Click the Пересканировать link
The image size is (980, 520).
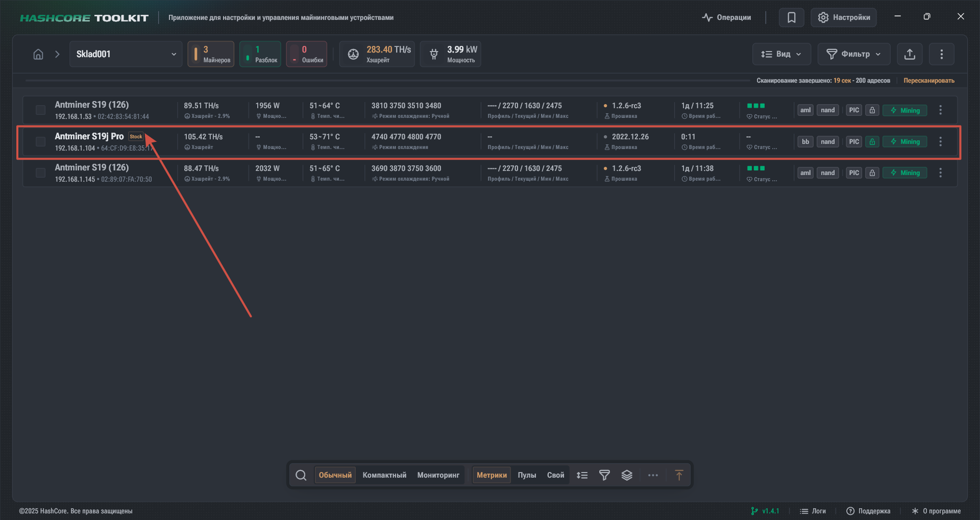(929, 81)
